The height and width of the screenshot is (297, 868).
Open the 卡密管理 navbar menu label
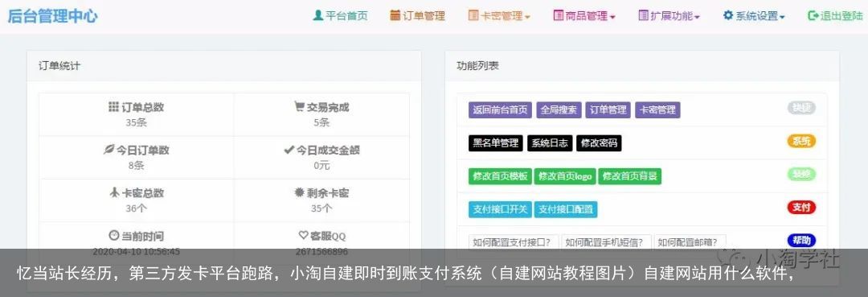[x=502, y=15]
